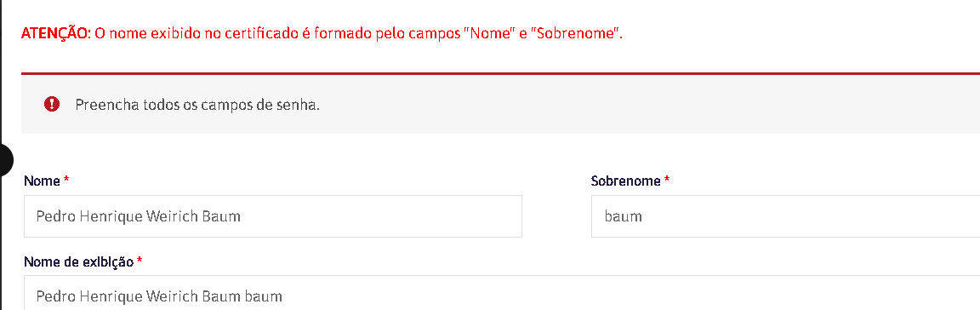This screenshot has width=980, height=310.
Task: Focus the Nome de exibição input field
Action: pos(502,293)
